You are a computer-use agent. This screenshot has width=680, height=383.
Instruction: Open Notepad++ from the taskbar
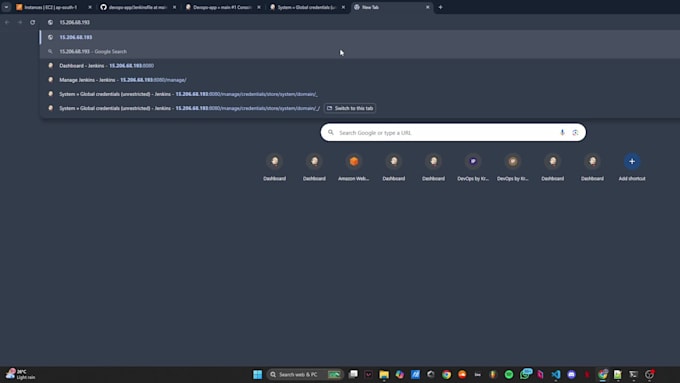[618, 374]
